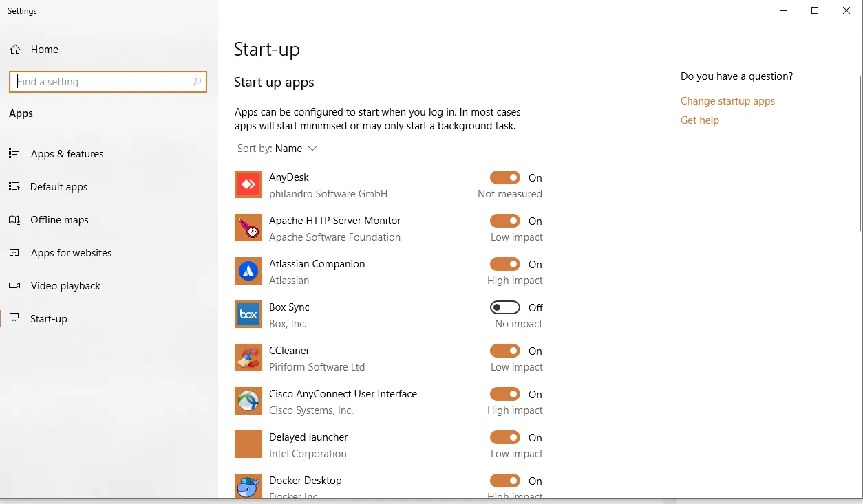
Task: Click the Video playback icon
Action: point(14,285)
